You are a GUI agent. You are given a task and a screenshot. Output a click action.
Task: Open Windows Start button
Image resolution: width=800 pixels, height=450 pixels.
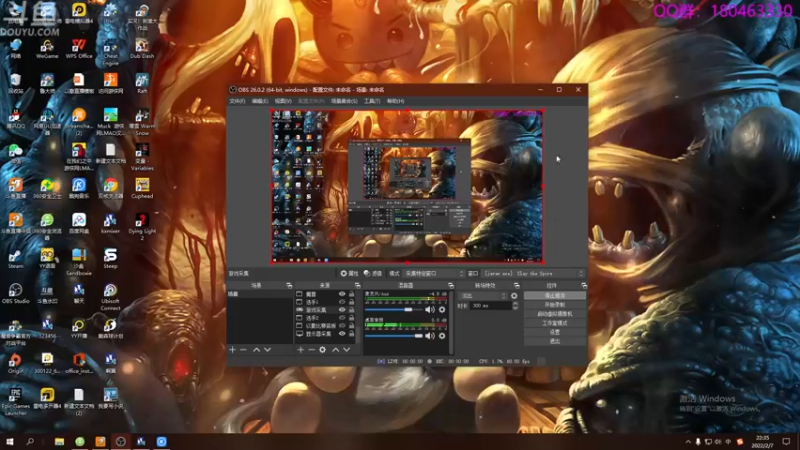click(x=9, y=441)
